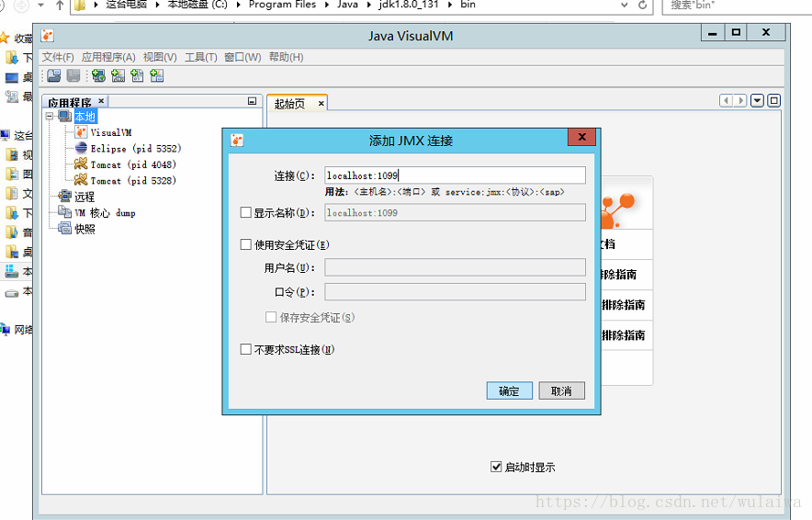Click the logo icon in JMX dialog title
This screenshot has height=520, width=812.
(x=237, y=140)
